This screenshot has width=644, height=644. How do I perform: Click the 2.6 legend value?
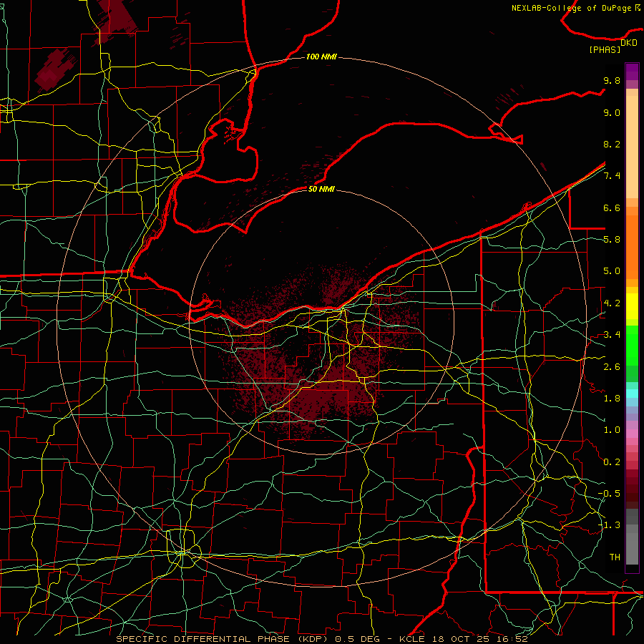(x=612, y=367)
